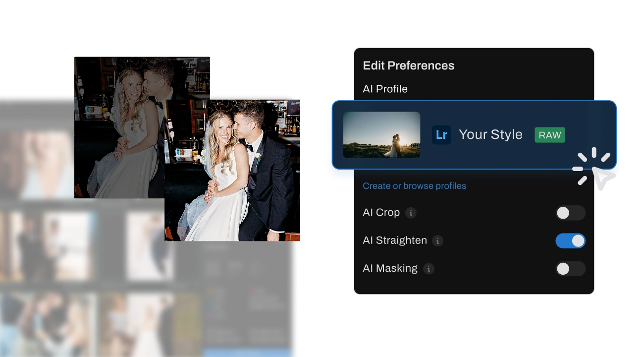Click the Edit Preferences heading
This screenshot has height=357, width=644.
point(408,65)
